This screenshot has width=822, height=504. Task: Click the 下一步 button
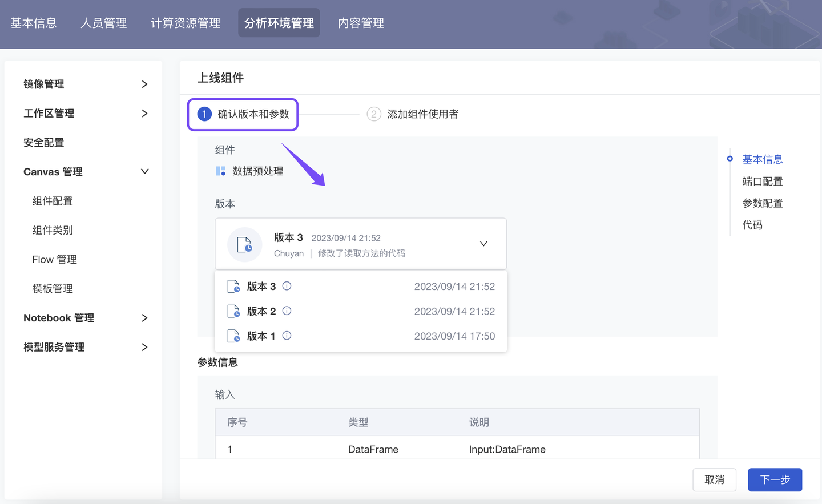coord(775,479)
